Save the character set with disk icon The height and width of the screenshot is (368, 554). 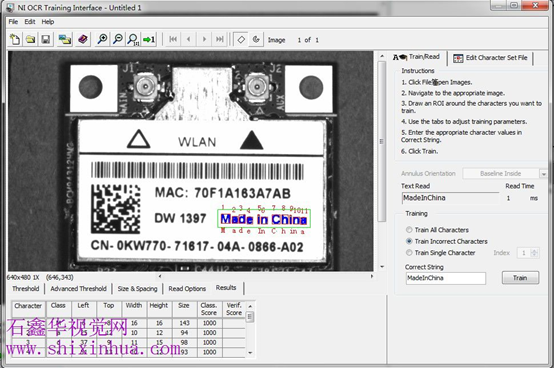pos(46,39)
